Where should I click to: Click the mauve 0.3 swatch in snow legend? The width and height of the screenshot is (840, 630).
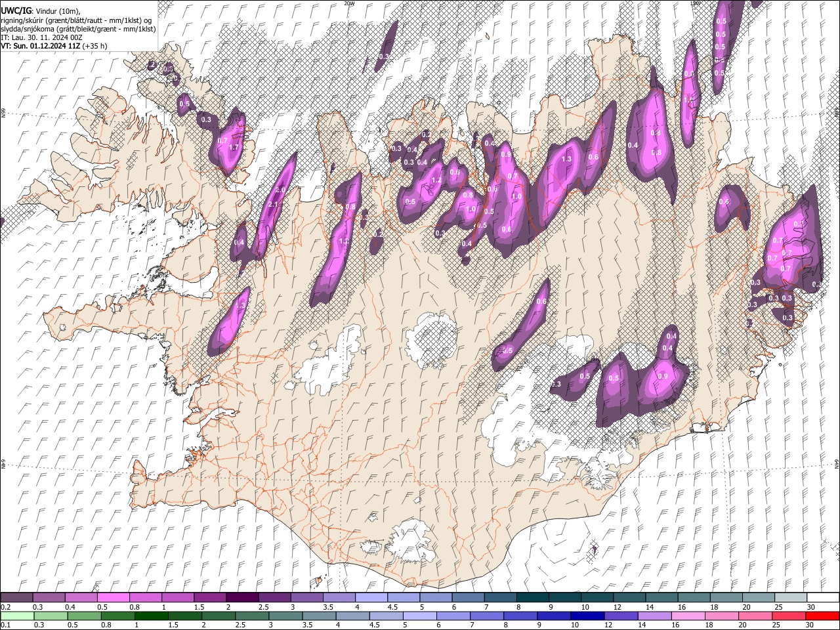[x=49, y=598]
